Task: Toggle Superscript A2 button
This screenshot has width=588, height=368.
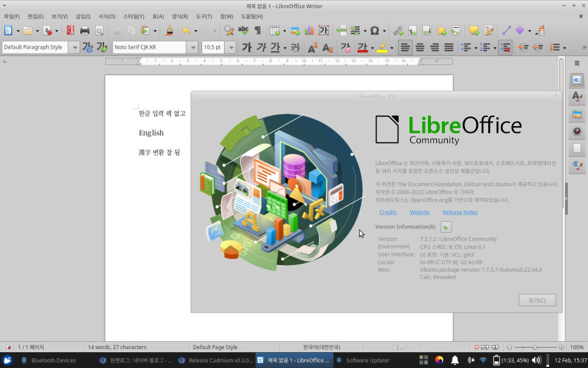Action: point(312,48)
